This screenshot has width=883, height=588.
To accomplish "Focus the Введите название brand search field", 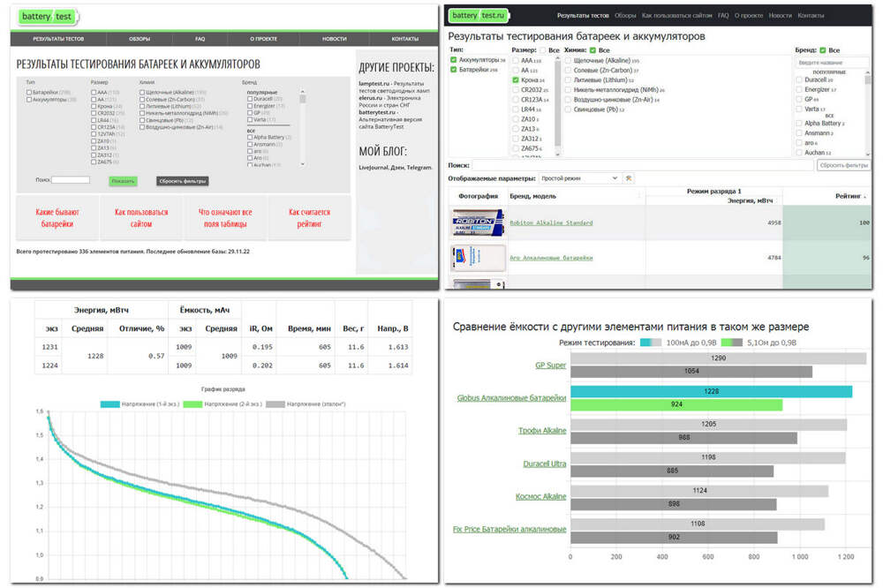I will (832, 63).
